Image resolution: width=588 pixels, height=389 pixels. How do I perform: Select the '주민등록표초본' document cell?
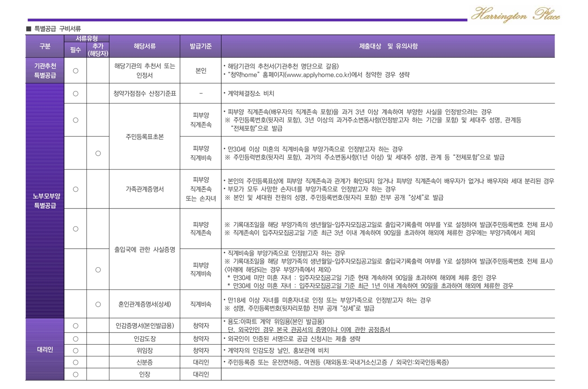point(145,137)
